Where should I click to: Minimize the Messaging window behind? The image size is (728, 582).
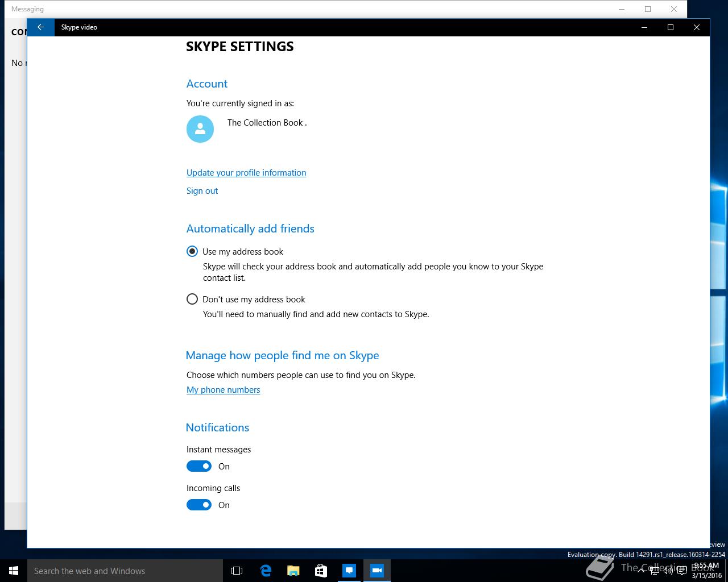pyautogui.click(x=622, y=9)
